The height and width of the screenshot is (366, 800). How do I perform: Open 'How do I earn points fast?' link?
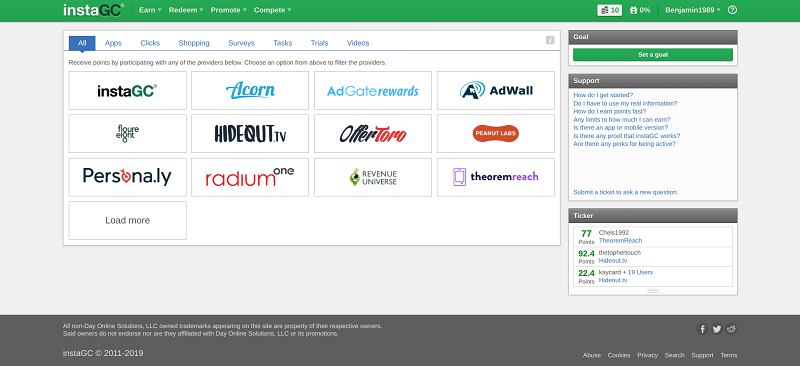coord(610,111)
